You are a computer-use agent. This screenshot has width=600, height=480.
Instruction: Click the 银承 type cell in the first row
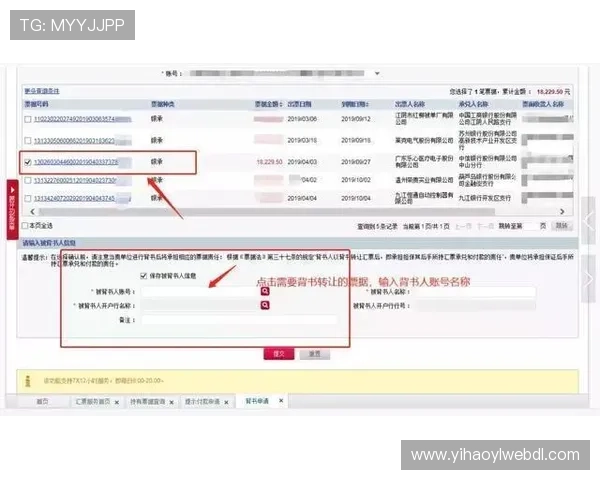pos(157,119)
